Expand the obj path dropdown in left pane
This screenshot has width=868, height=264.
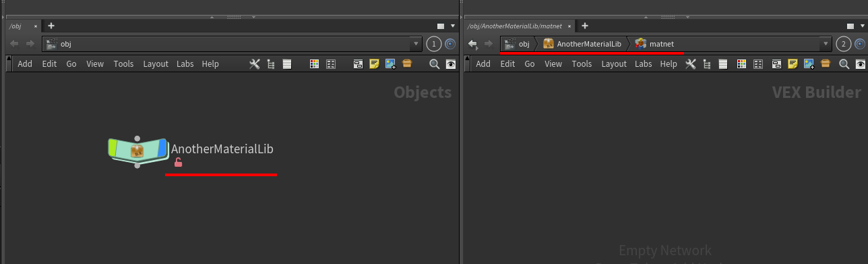(415, 44)
